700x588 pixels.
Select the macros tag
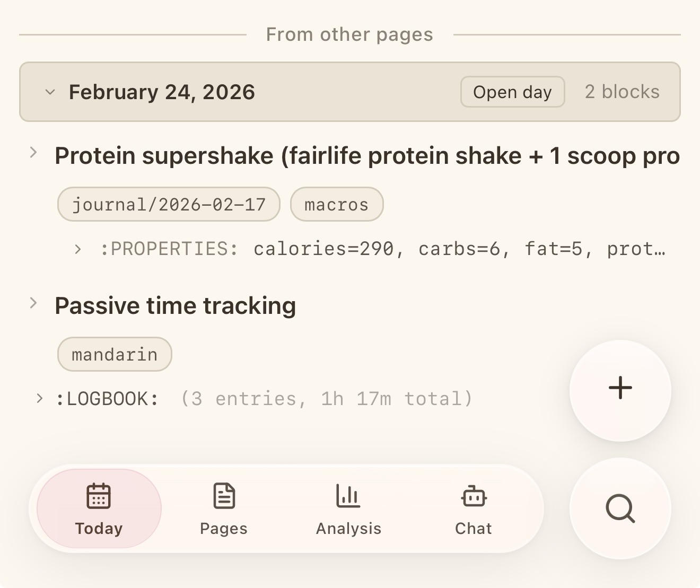[336, 204]
